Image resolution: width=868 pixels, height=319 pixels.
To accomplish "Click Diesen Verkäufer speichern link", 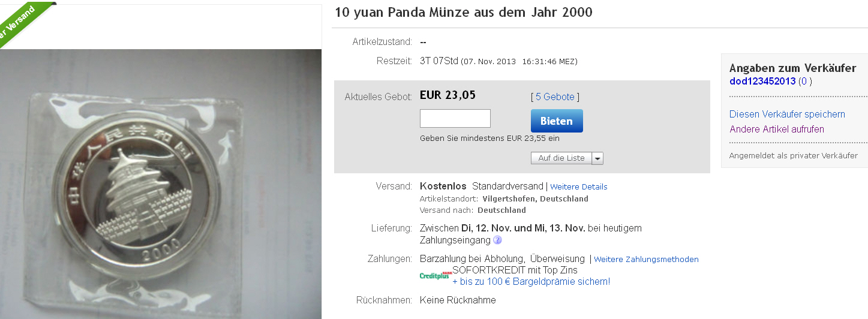I will [x=787, y=114].
